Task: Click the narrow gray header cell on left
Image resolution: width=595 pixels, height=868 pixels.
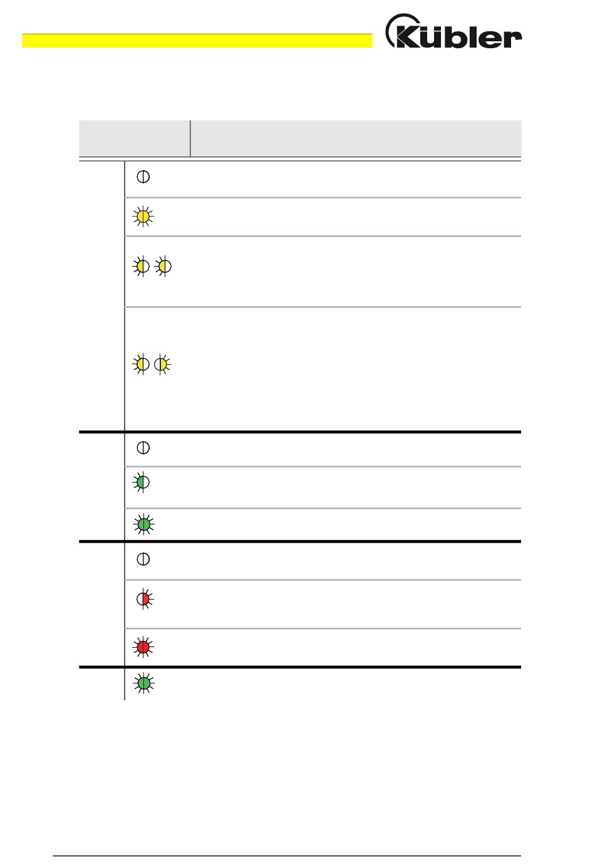Action: (135, 138)
